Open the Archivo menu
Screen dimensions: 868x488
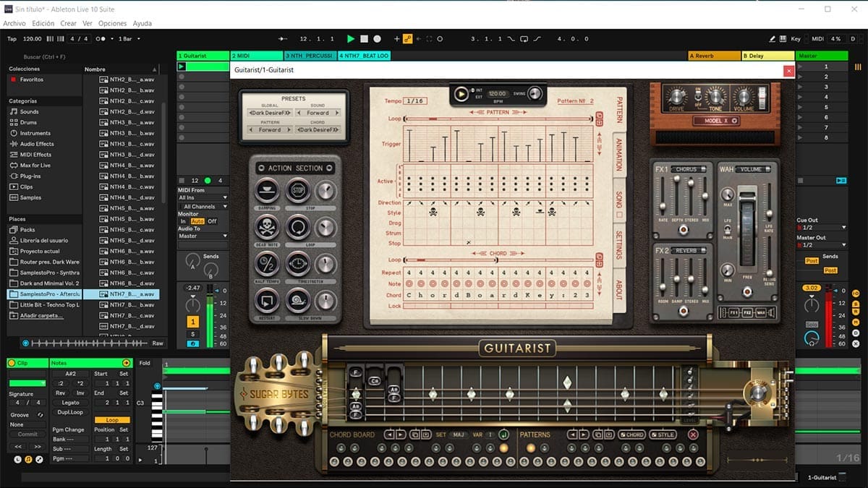[14, 23]
